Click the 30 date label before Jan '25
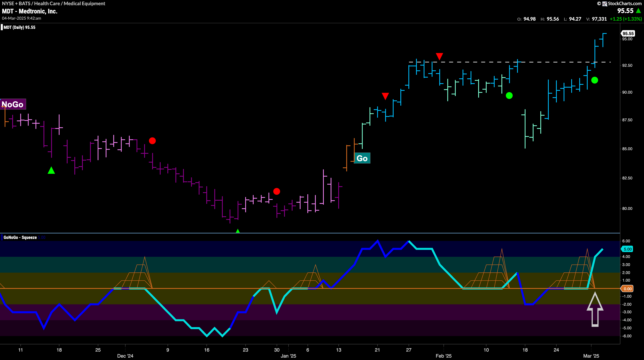Image resolution: width=644 pixels, height=360 pixels. coord(277,350)
